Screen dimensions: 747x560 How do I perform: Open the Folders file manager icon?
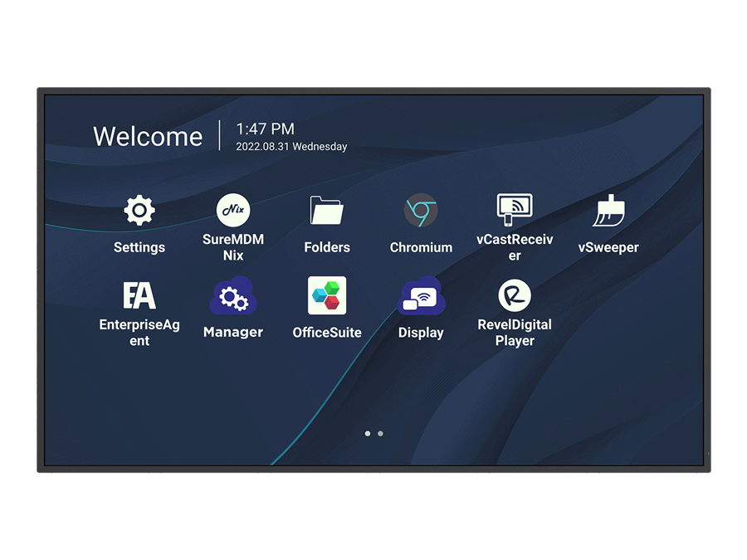[327, 211]
